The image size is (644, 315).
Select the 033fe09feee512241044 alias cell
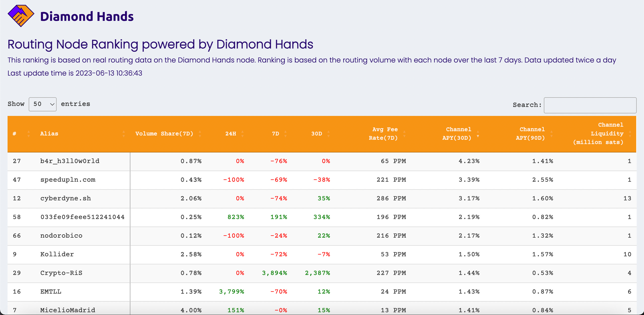pyautogui.click(x=82, y=217)
